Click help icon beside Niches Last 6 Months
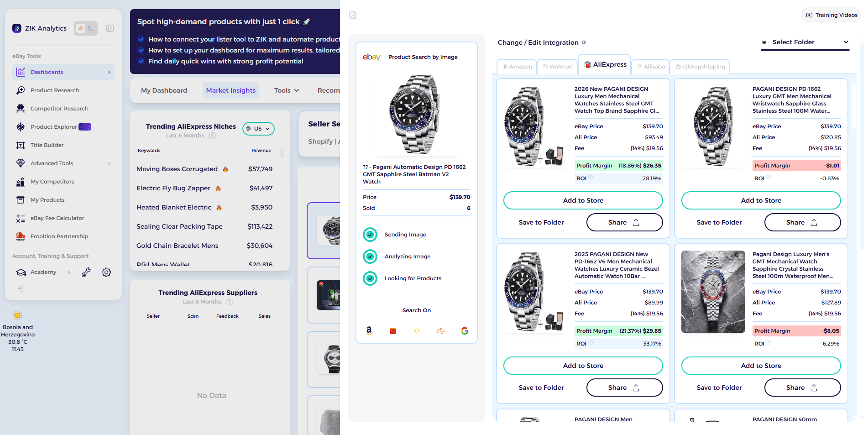Image resolution: width=868 pixels, height=435 pixels. click(x=212, y=136)
